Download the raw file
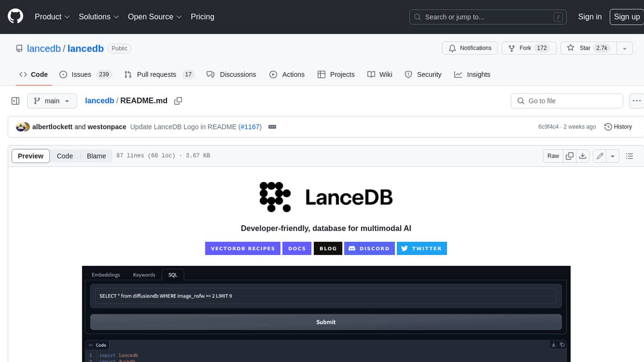644x362 pixels. [583, 156]
